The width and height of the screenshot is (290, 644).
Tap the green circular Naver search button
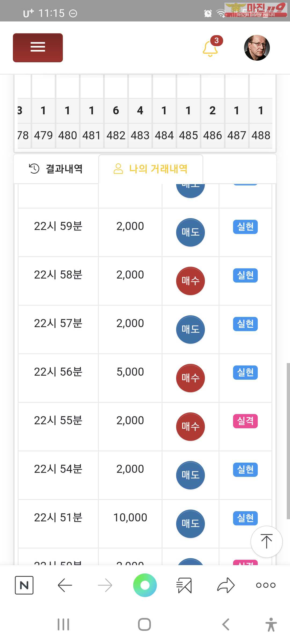pos(145,585)
